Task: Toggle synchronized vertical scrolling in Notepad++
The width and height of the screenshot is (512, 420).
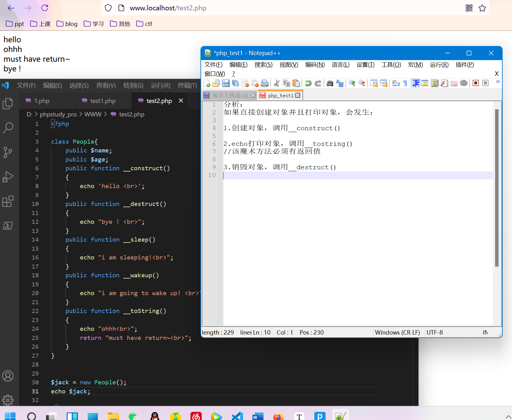Action: (x=374, y=83)
